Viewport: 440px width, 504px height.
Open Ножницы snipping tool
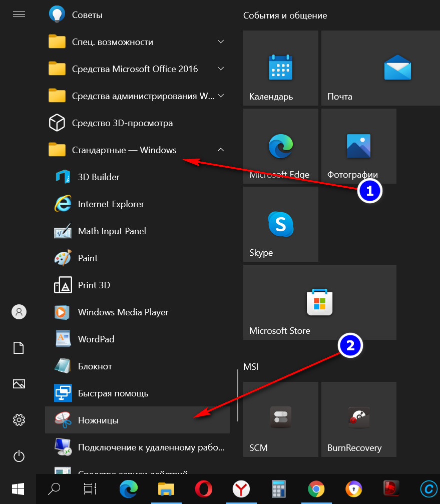[x=137, y=420]
